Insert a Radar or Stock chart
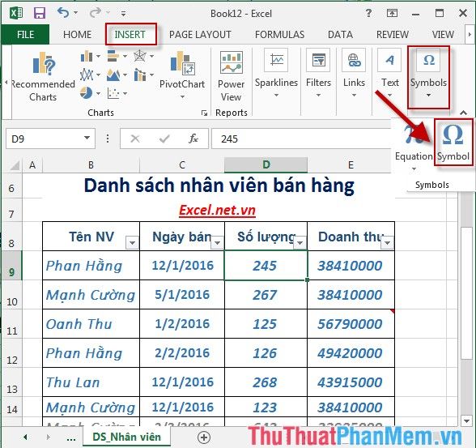476x448 pixels. (x=143, y=56)
